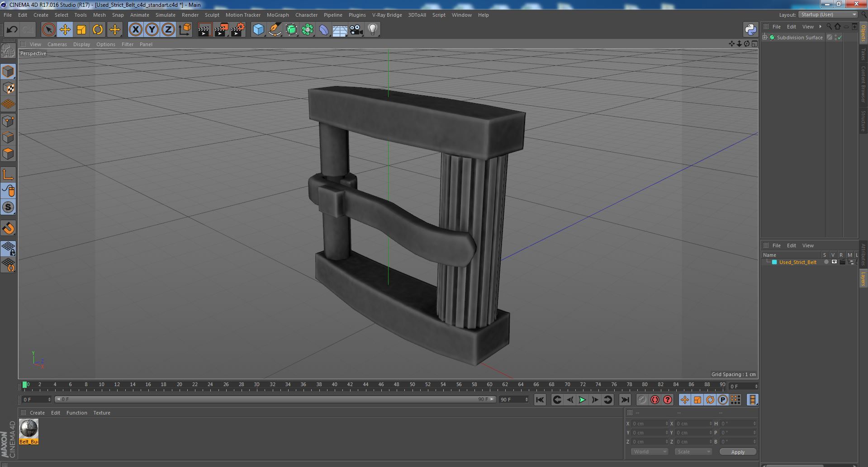The height and width of the screenshot is (467, 868).
Task: Open Edit Render Settings
Action: pyautogui.click(x=238, y=30)
